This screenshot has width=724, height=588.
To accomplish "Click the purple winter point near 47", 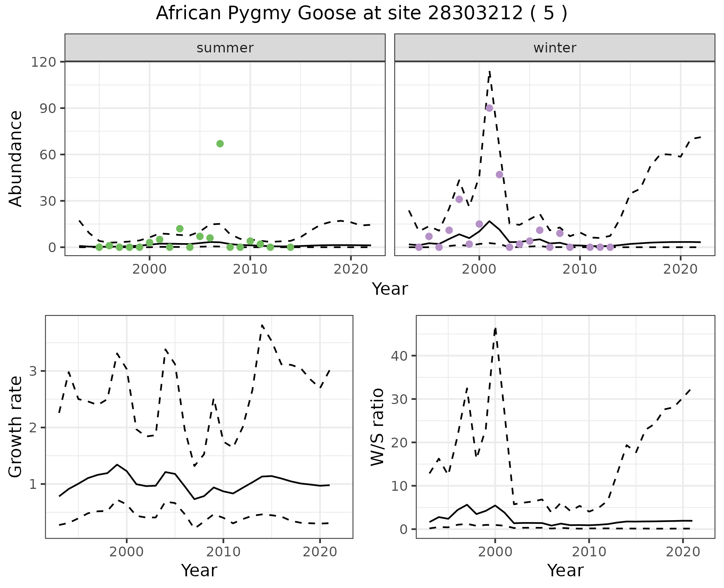I will click(x=499, y=175).
